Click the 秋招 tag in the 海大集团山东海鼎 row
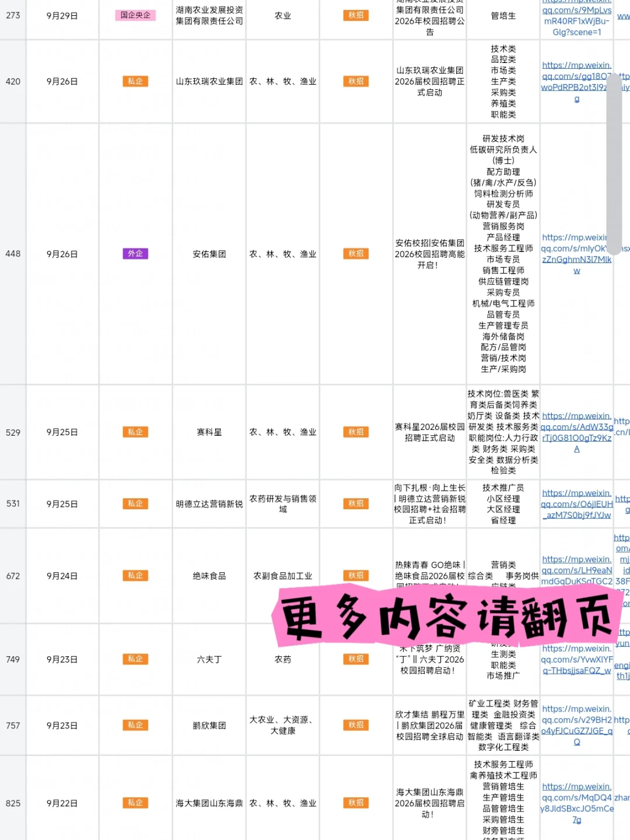The width and height of the screenshot is (630, 840). click(356, 802)
